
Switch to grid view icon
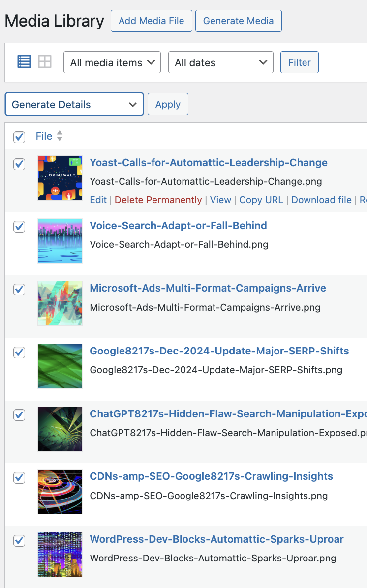point(45,61)
